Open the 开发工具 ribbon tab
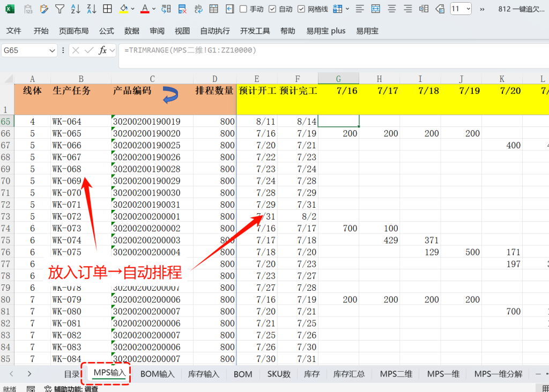Image resolution: width=549 pixels, height=392 pixels. point(255,31)
